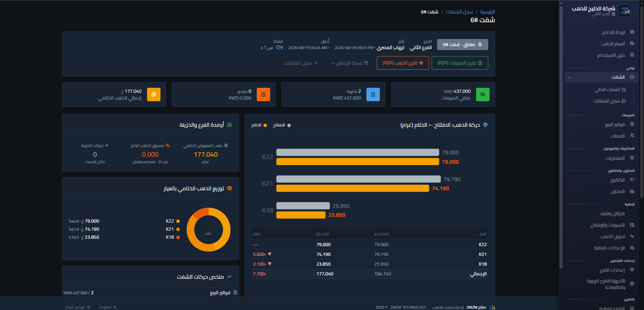The image size is (644, 310).
Task: Click the إعدادات الفرع sliders icon
Action: coord(632,270)
